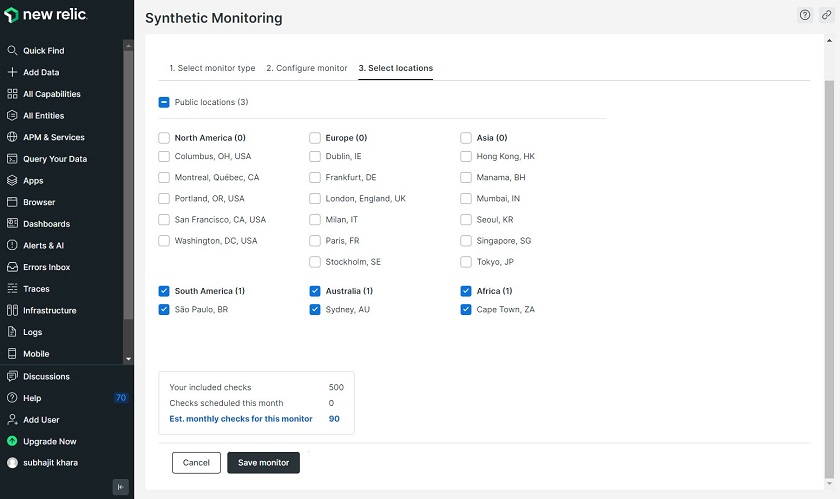Select Hong Kong, HK location
The height and width of the screenshot is (499, 840).
point(466,156)
